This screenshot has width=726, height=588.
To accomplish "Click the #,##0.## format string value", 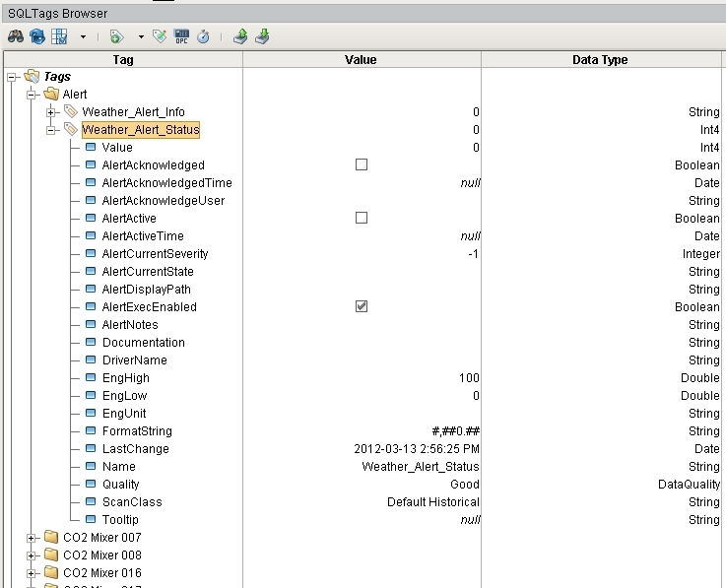I will (456, 431).
